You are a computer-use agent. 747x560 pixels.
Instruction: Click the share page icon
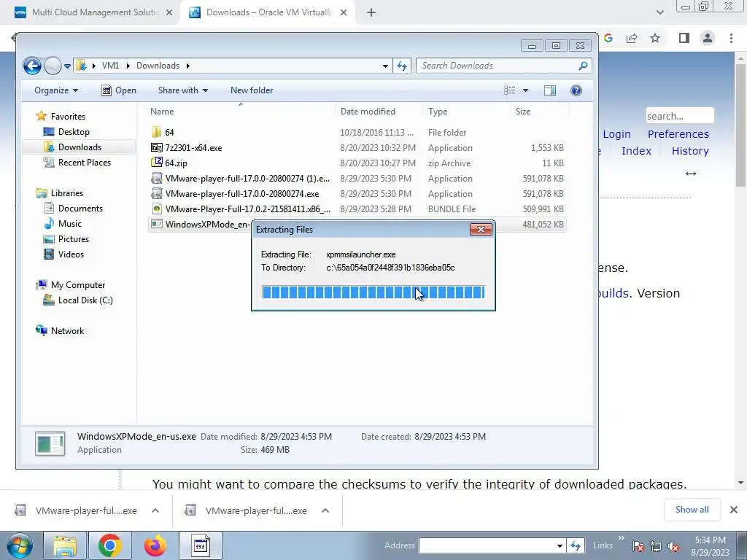click(632, 38)
